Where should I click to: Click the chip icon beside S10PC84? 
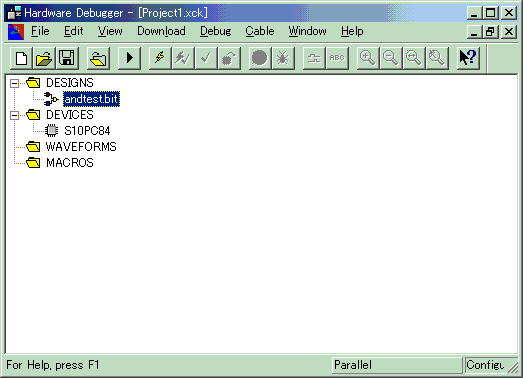tap(51, 130)
